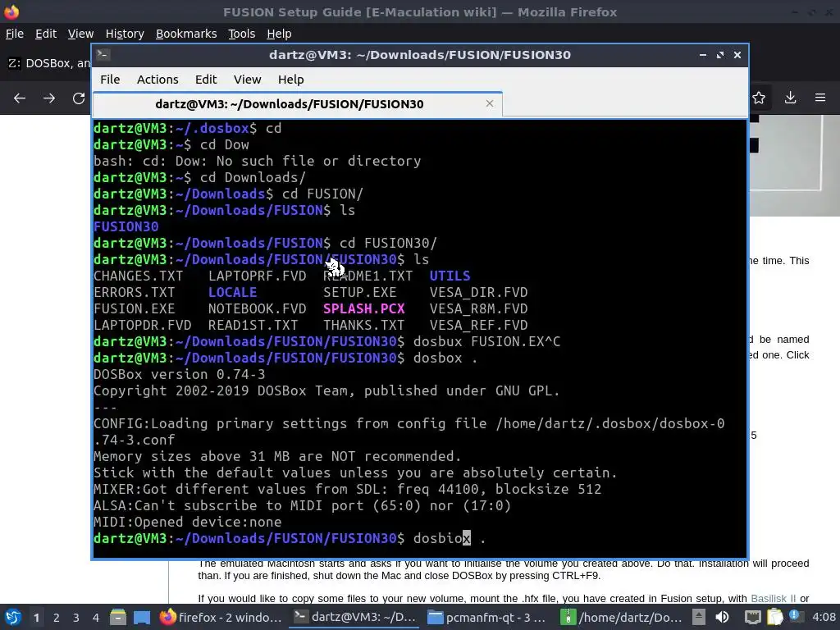Activate firefox - 2 windows taskbar button
840x630 pixels.
221,617
